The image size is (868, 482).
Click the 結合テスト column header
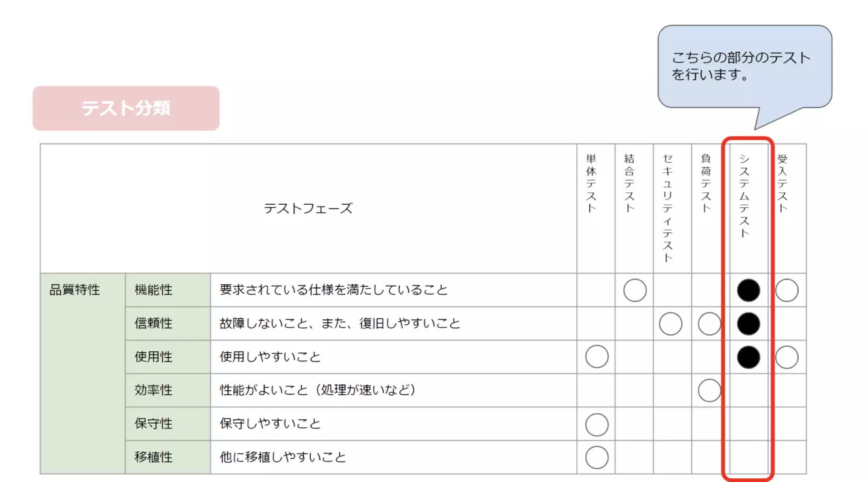[x=629, y=183]
